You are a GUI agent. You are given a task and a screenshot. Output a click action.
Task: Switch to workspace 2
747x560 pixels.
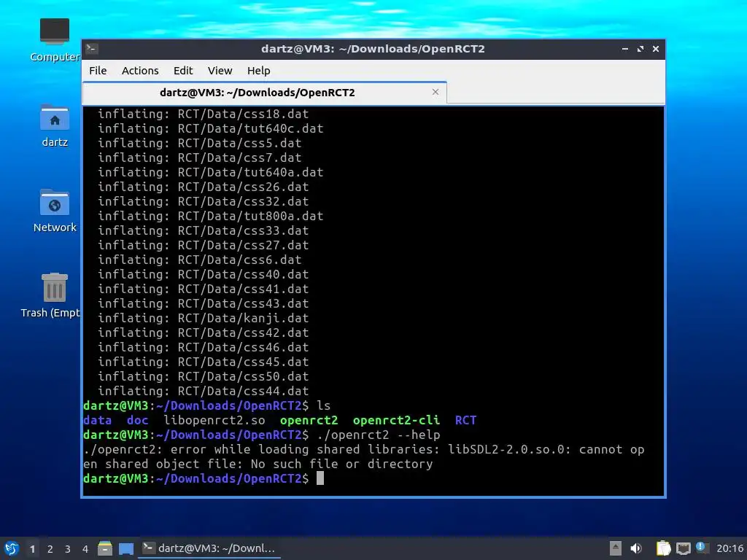click(50, 549)
